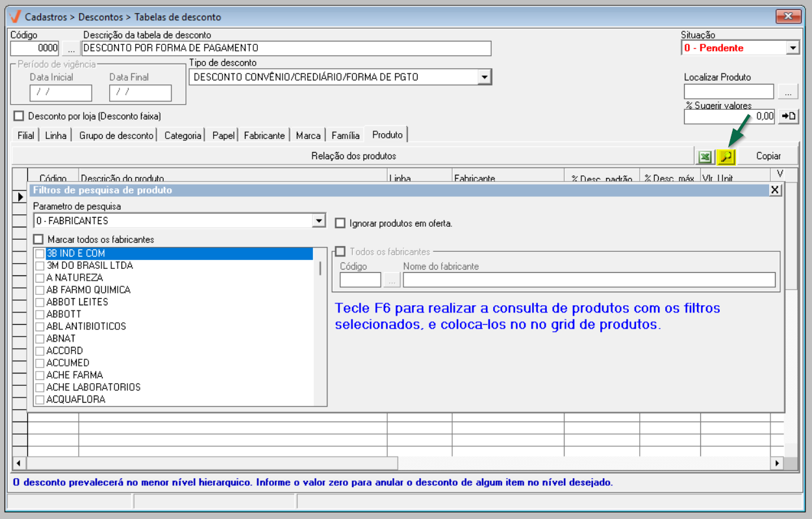This screenshot has height=519, width=812.
Task: Click the yellow product search filter icon
Action: tap(726, 157)
